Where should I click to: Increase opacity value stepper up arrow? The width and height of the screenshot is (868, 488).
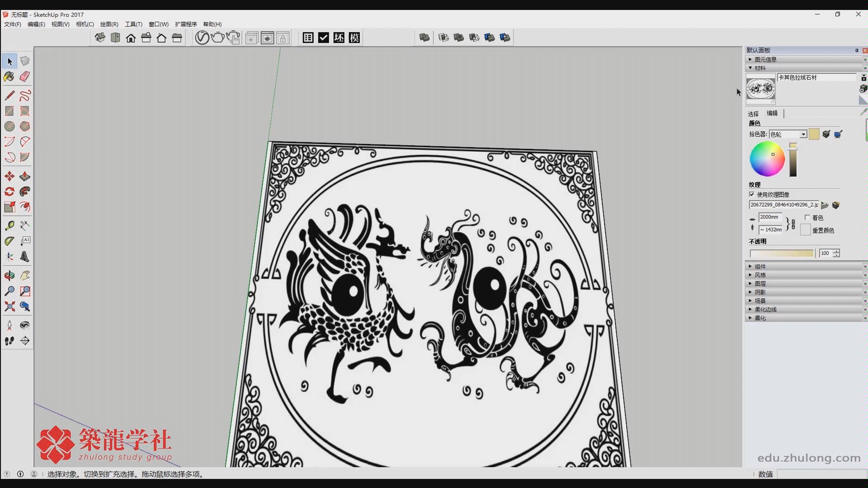pyautogui.click(x=836, y=251)
